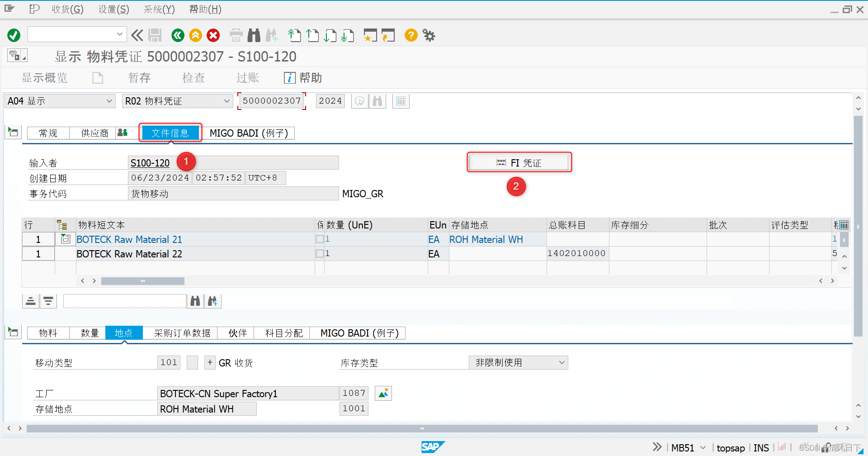Screen dimensions: 868x456
Task: Click the services for object icon
Action: [x=17, y=55]
